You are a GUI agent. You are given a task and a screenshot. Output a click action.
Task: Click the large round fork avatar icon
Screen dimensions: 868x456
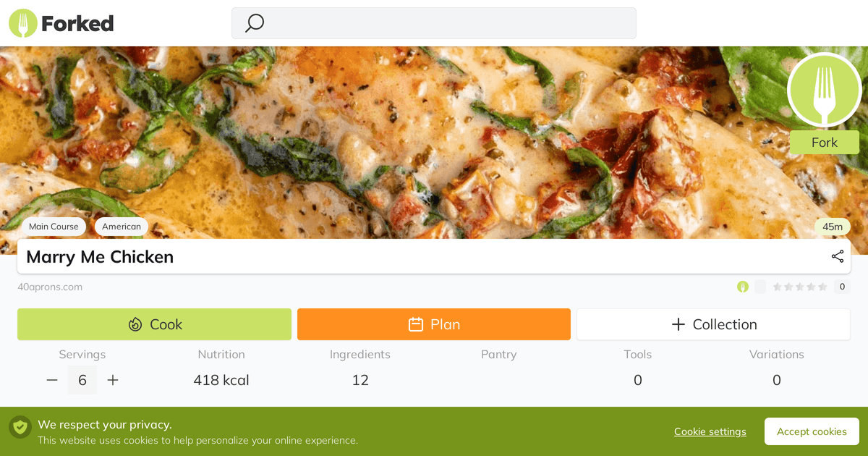point(824,90)
